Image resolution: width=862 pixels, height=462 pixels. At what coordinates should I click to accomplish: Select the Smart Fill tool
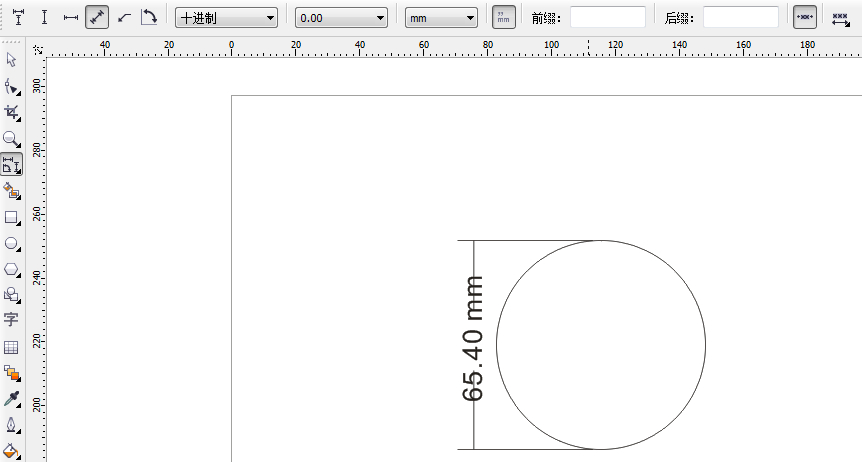pyautogui.click(x=12, y=191)
